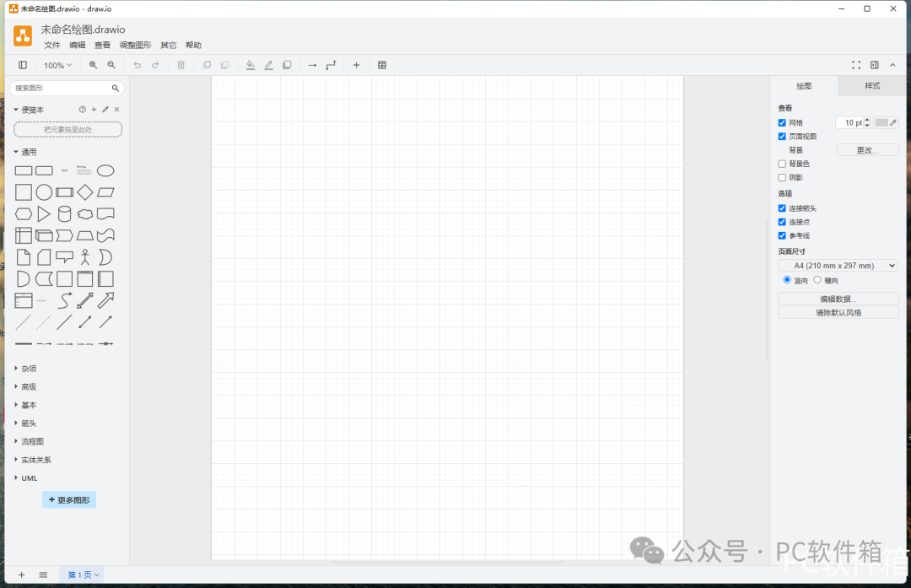The image size is (911, 588).
Task: Click the 更多图形 button
Action: click(69, 500)
